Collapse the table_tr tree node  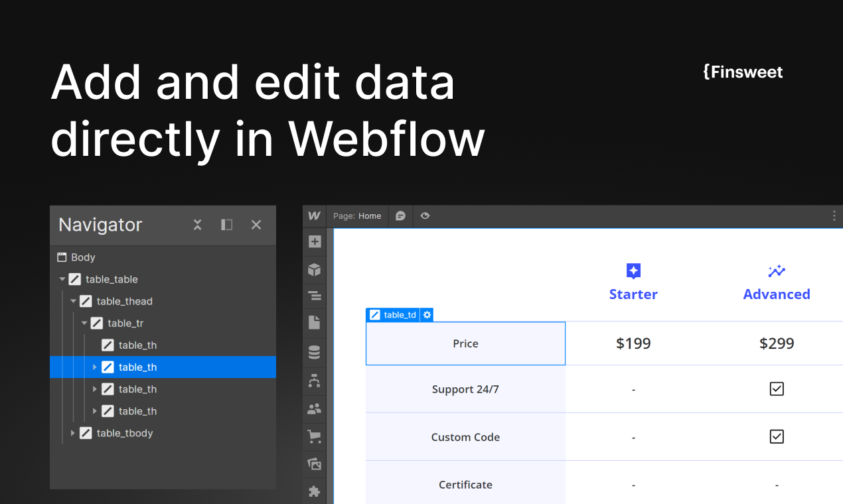coord(84,323)
